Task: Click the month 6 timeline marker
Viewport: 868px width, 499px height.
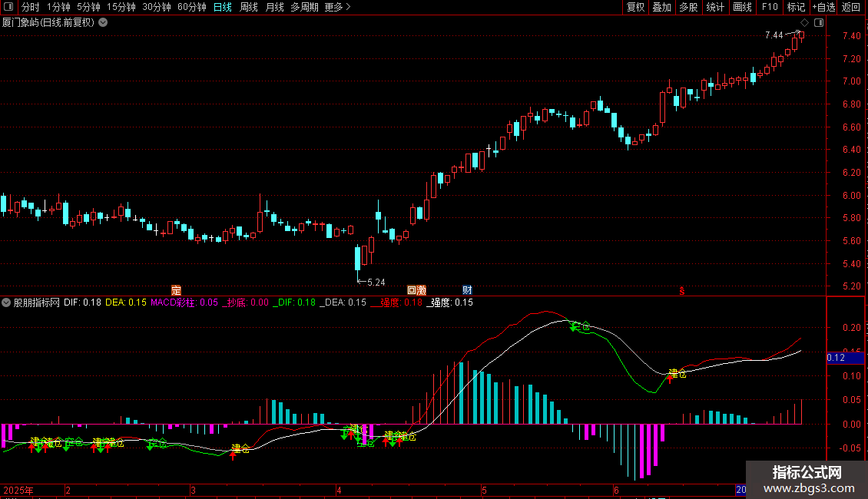Action: [x=616, y=491]
